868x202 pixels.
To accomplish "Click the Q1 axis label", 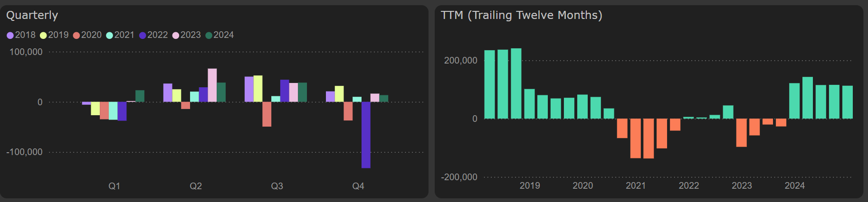I will pyautogui.click(x=114, y=186).
